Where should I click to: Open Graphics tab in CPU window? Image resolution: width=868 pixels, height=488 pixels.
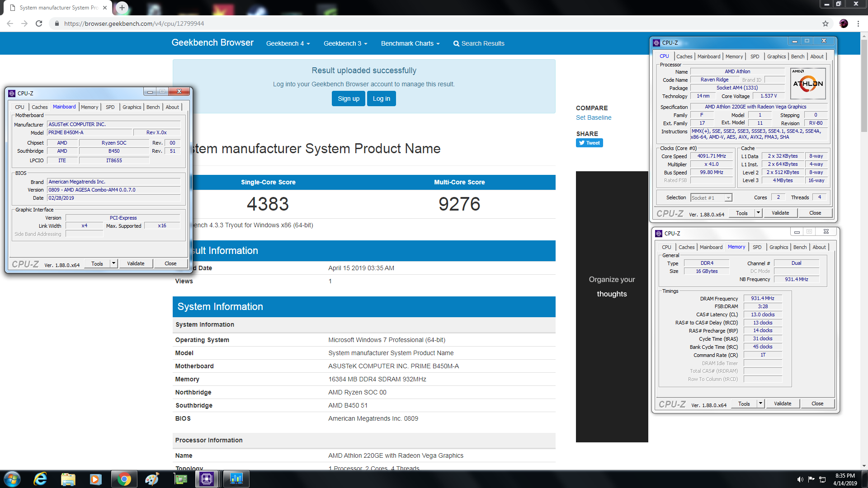click(776, 56)
